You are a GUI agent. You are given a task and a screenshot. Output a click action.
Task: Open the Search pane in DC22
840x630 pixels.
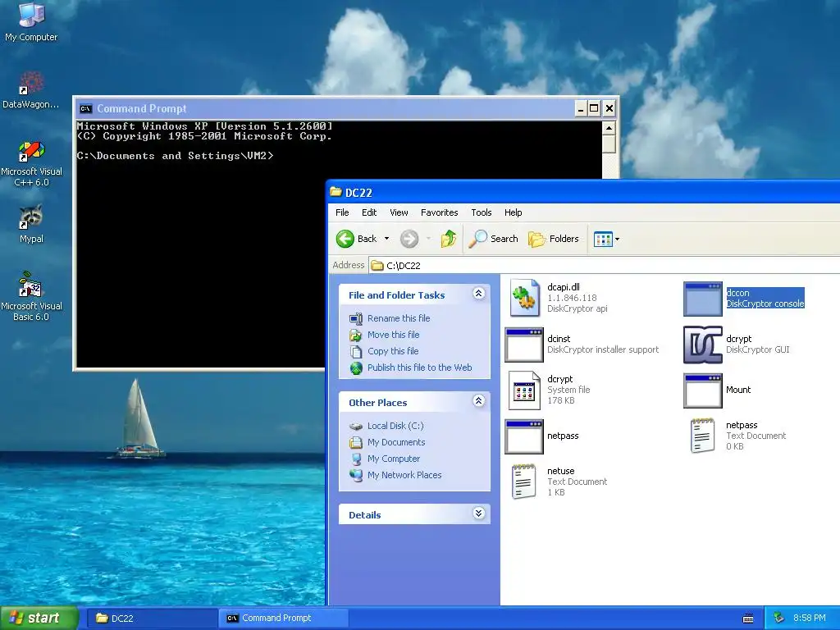(493, 239)
